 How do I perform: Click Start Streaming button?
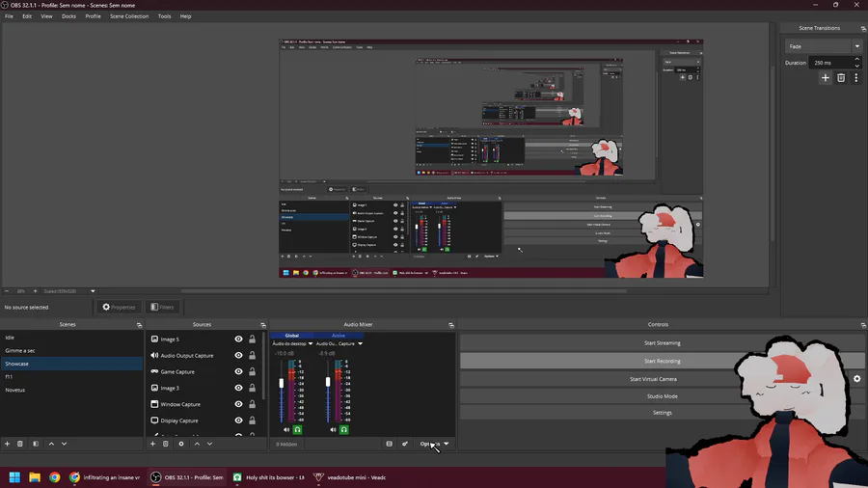click(x=662, y=343)
